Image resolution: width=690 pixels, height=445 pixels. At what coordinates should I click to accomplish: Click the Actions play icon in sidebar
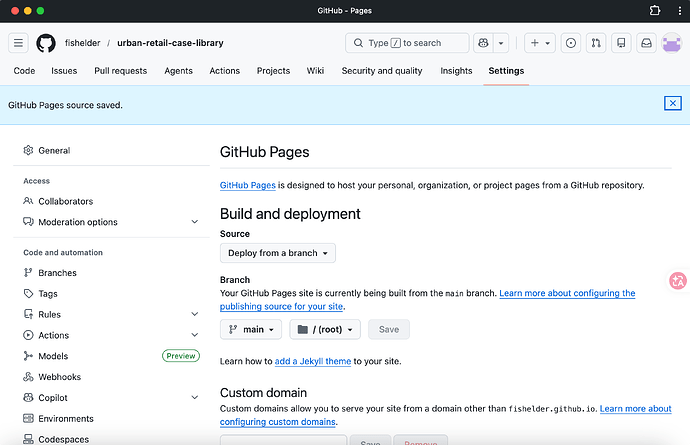point(28,335)
